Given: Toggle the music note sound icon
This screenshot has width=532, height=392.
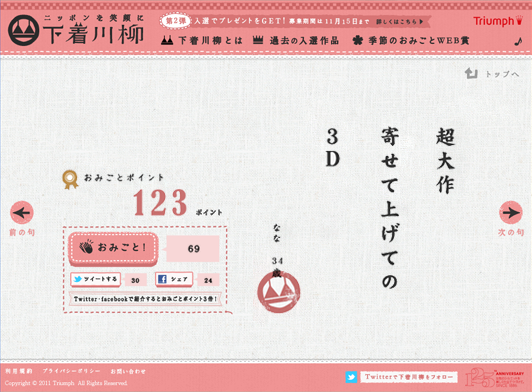Looking at the screenshot, I should click(x=518, y=42).
